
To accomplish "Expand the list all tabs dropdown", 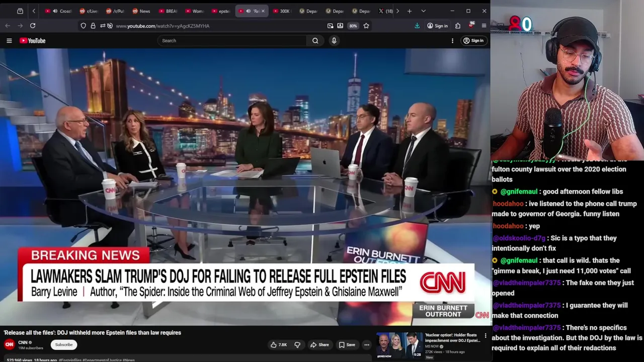I will coord(423,11).
